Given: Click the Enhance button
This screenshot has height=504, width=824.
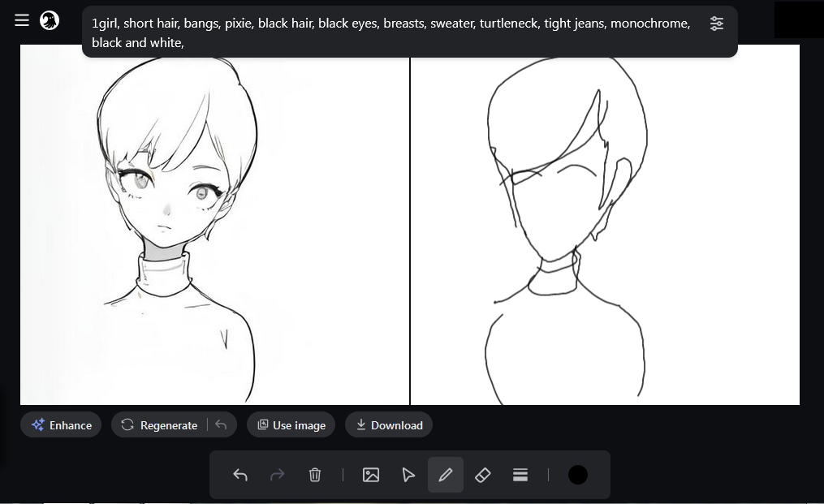Looking at the screenshot, I should (x=61, y=425).
